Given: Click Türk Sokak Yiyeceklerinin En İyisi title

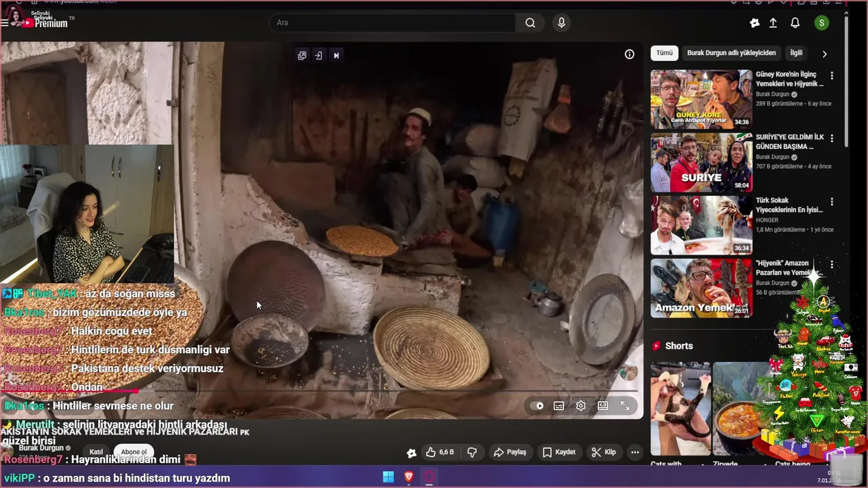Looking at the screenshot, I should [790, 205].
